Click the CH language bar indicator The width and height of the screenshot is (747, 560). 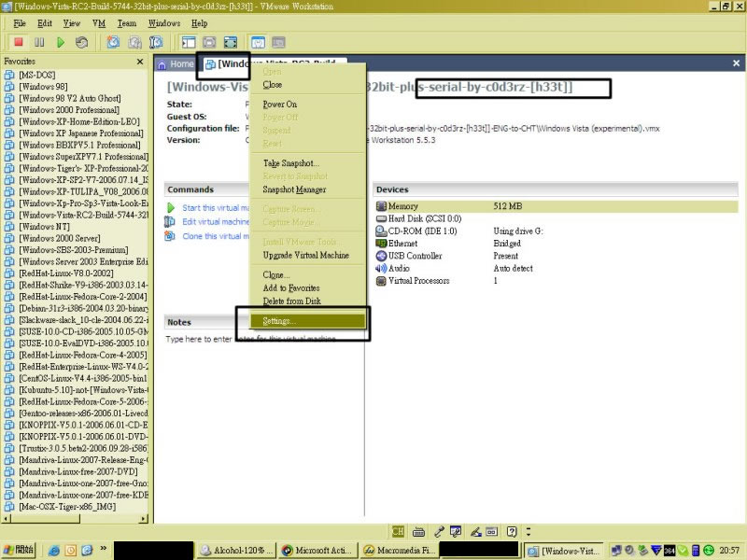point(398,531)
